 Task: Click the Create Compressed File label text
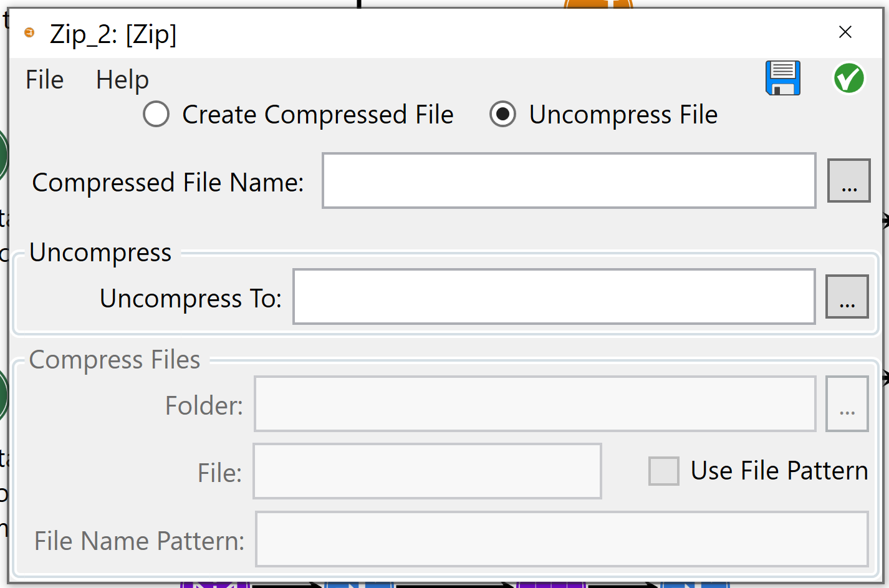[x=317, y=115]
